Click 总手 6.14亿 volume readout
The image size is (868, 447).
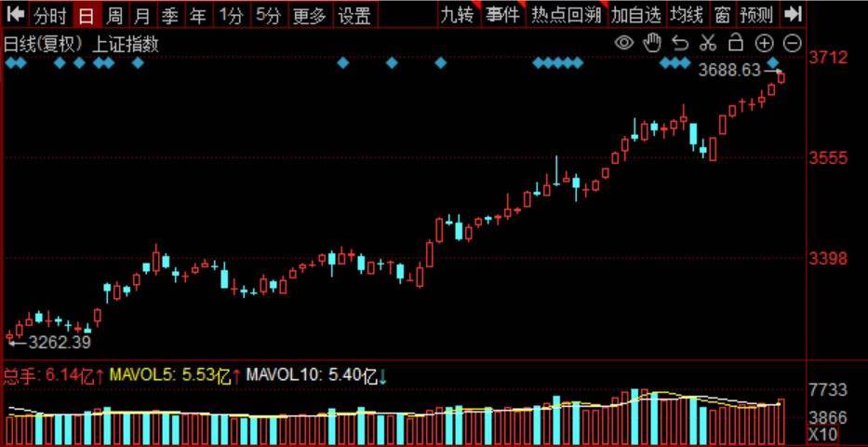point(54,376)
